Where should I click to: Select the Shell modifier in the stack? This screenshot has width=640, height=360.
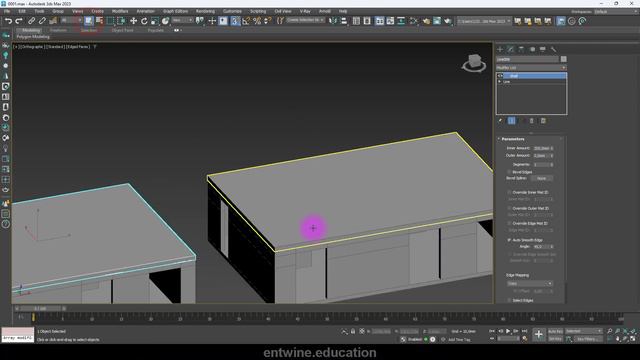(x=534, y=76)
